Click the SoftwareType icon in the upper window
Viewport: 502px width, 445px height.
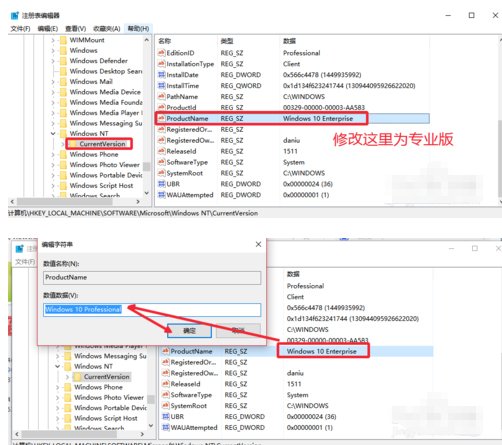[x=161, y=162]
